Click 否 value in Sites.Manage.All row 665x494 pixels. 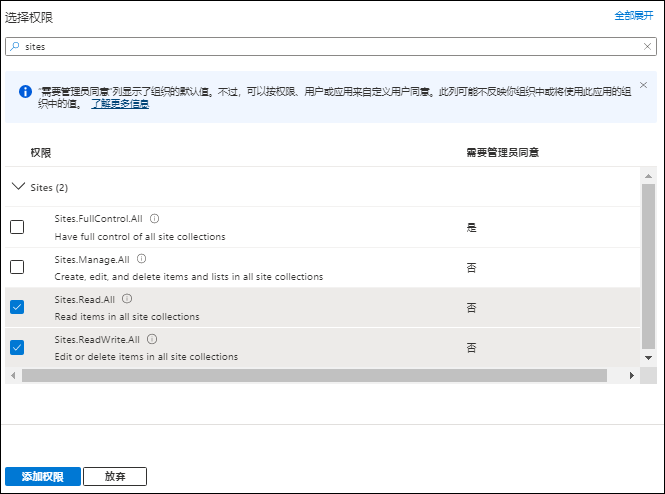[472, 268]
